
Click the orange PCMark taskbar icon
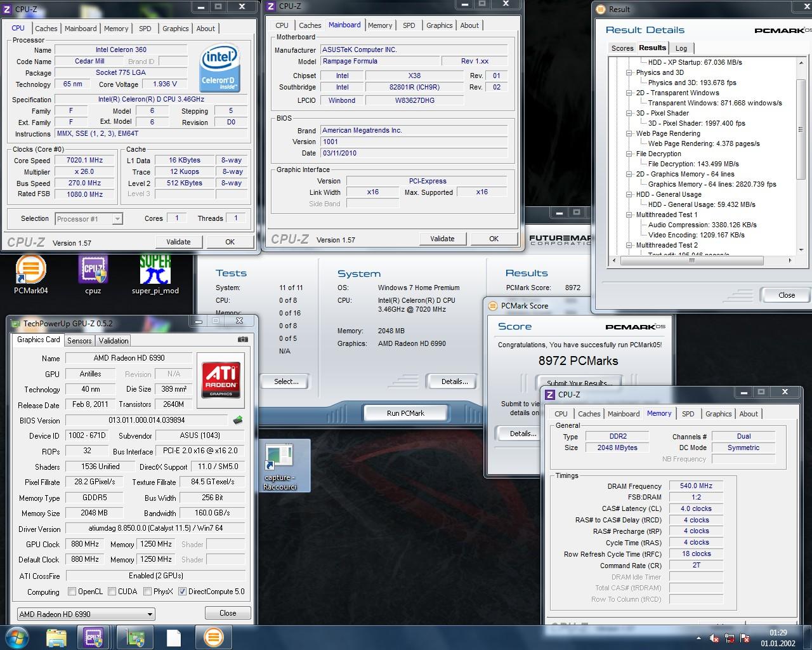tap(213, 637)
